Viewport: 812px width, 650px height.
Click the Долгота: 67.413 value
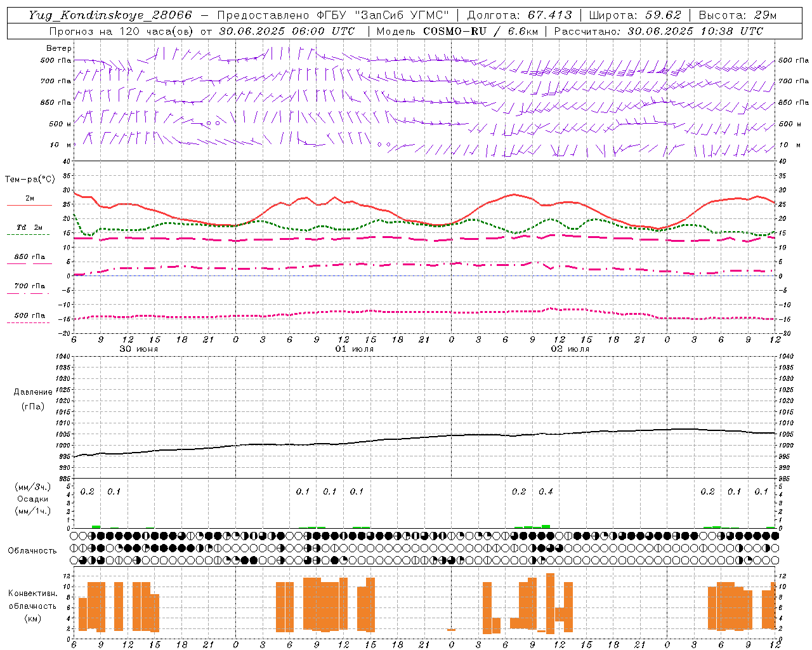pyautogui.click(x=520, y=16)
